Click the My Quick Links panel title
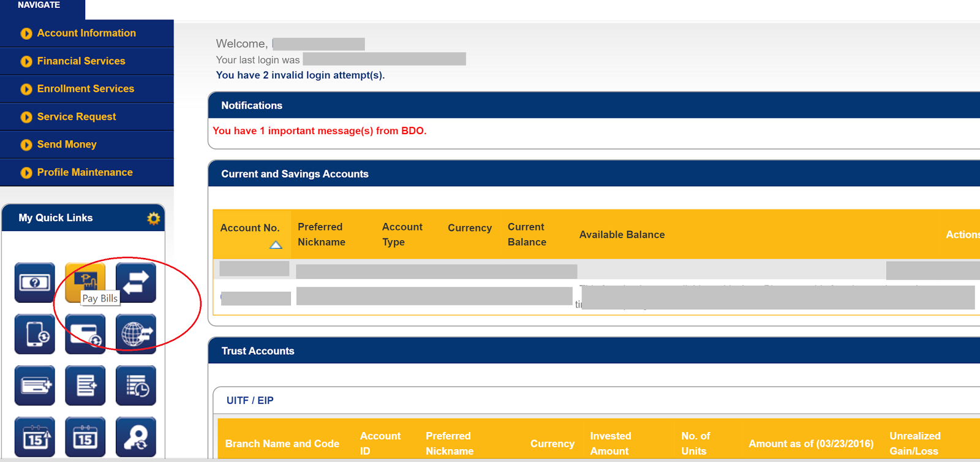 56,218
